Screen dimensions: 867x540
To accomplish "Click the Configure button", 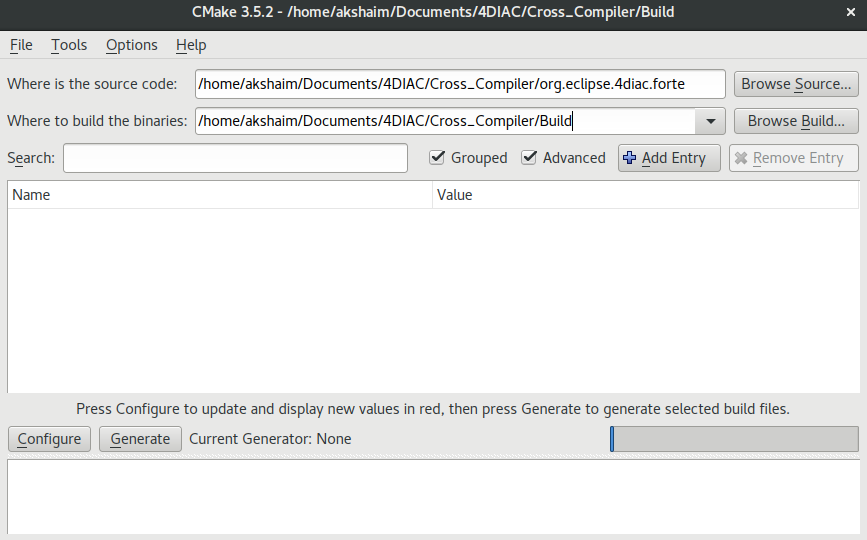I will pos(49,439).
